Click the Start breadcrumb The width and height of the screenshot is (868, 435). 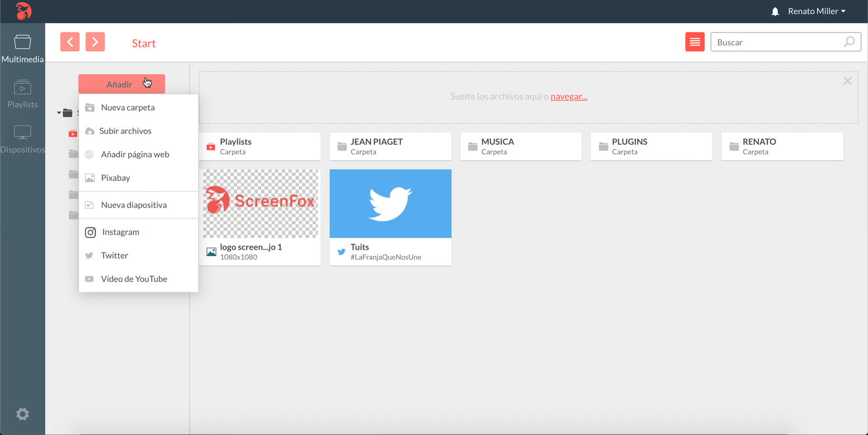pyautogui.click(x=144, y=43)
